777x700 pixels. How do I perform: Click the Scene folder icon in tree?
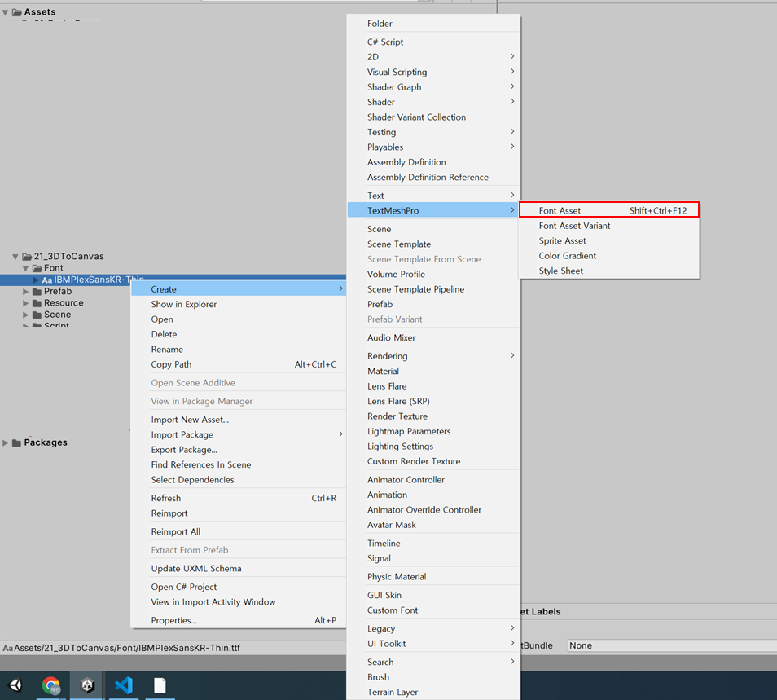tap(37, 315)
